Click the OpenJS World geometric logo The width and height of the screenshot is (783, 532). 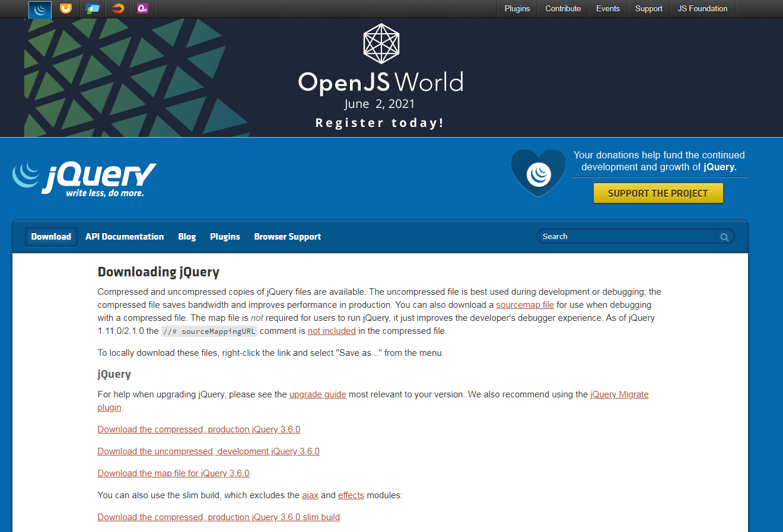pyautogui.click(x=381, y=44)
